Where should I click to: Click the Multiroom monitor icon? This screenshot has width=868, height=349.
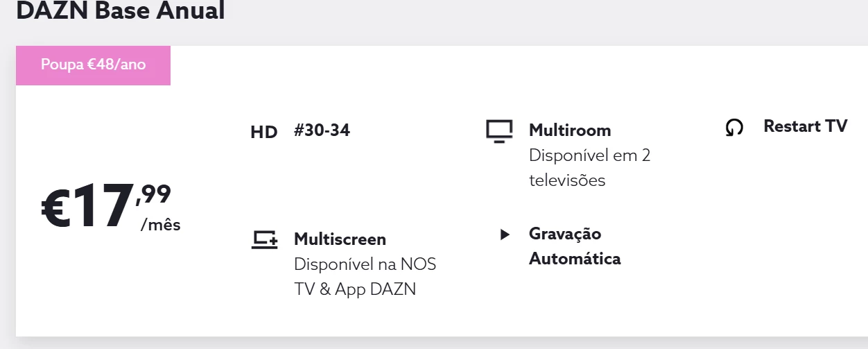499,131
